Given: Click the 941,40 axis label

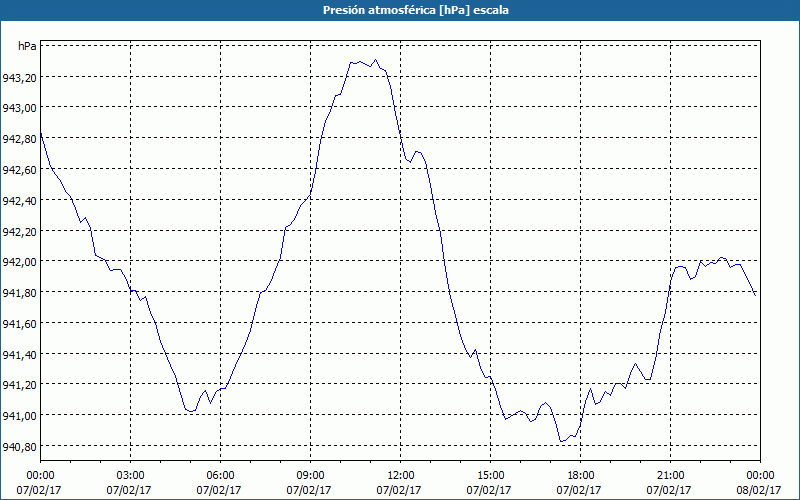Looking at the screenshot, I should [19, 355].
